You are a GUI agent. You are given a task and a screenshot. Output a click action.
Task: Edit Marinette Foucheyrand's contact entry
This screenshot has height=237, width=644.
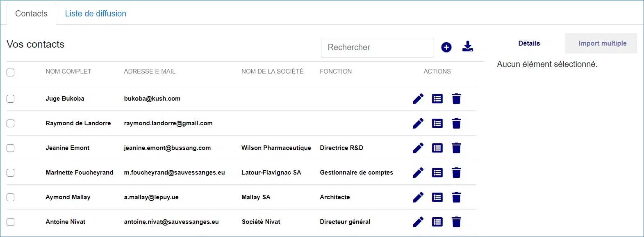tap(418, 173)
